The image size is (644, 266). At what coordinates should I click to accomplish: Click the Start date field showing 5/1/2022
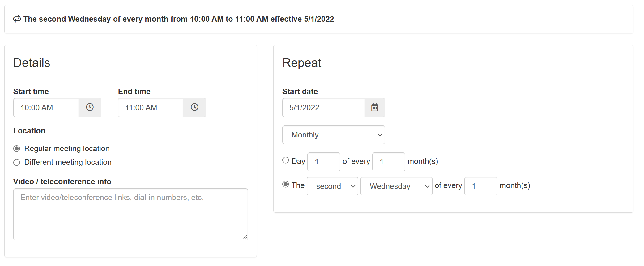tap(323, 107)
